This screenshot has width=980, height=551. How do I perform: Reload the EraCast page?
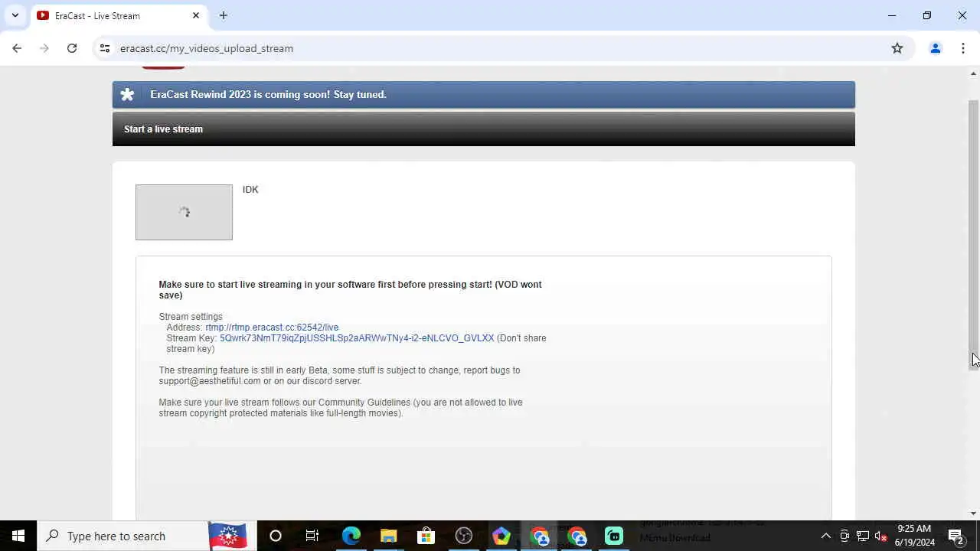tap(72, 48)
